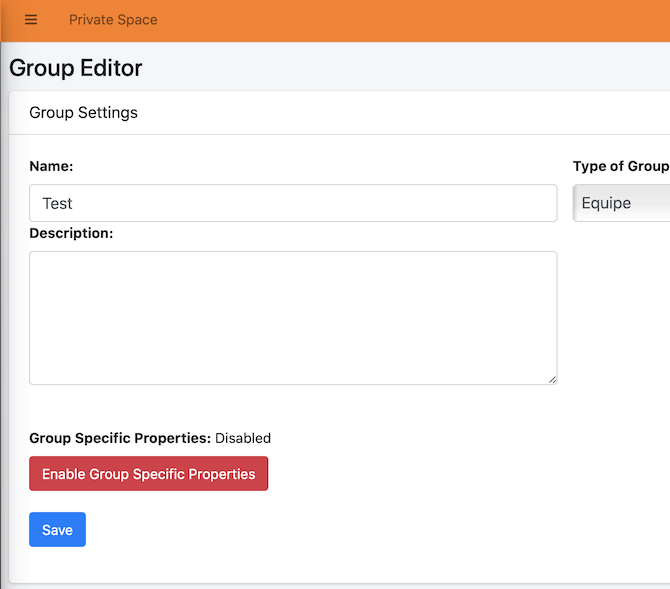Click empty orange header bar area
This screenshot has height=589, width=670.
pyautogui.click(x=410, y=21)
